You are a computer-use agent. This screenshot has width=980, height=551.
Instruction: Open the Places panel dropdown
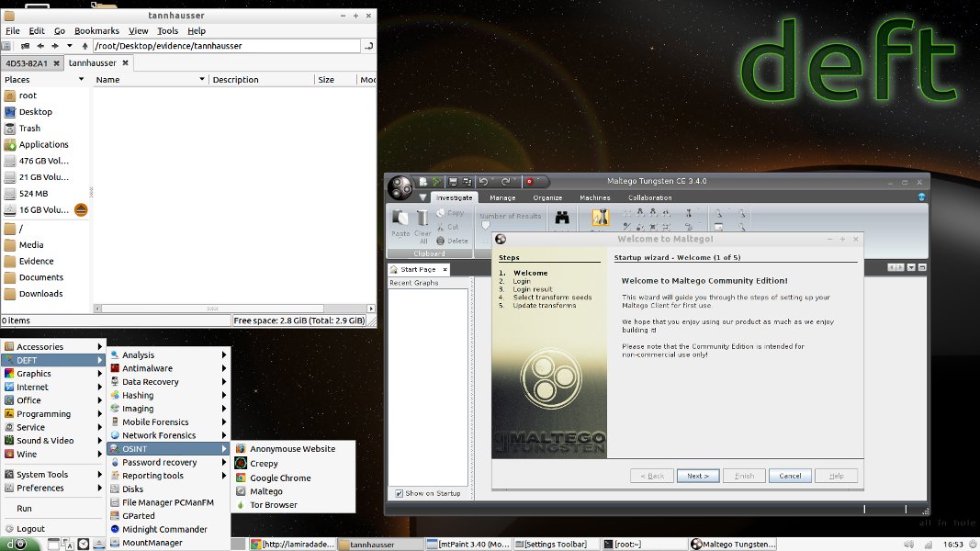pos(81,79)
